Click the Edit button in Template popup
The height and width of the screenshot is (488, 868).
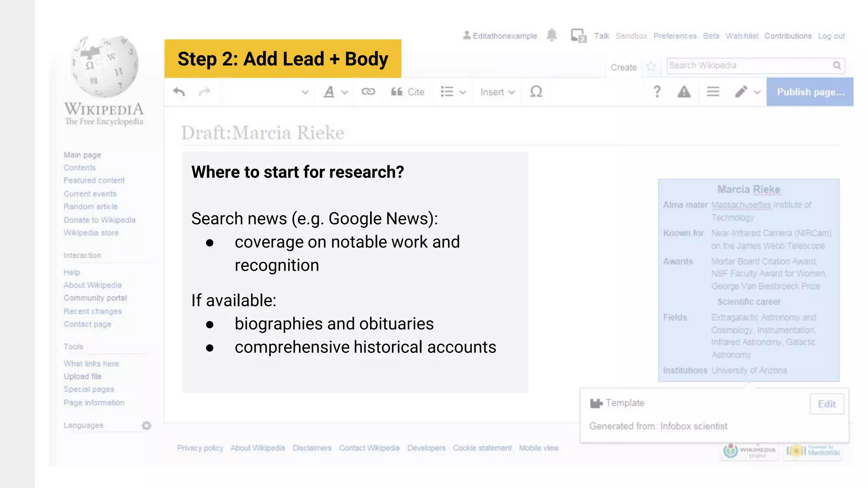[826, 404]
